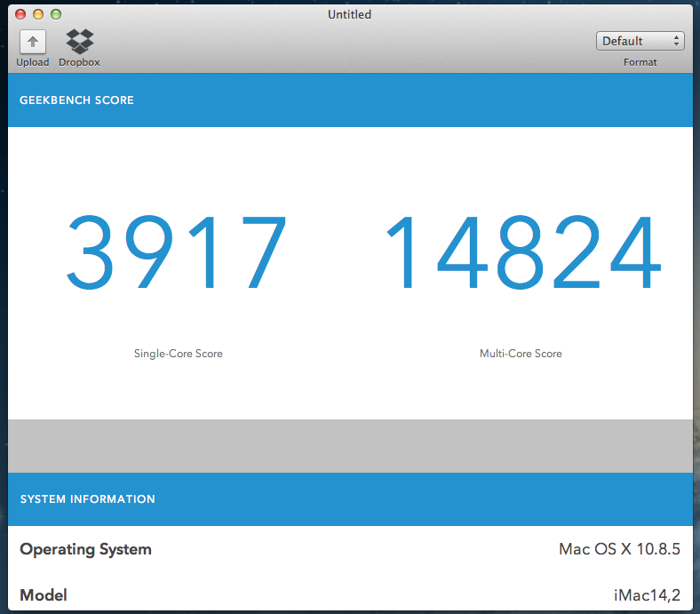Click the single-core score 3917
700x614 pixels.
tap(176, 252)
